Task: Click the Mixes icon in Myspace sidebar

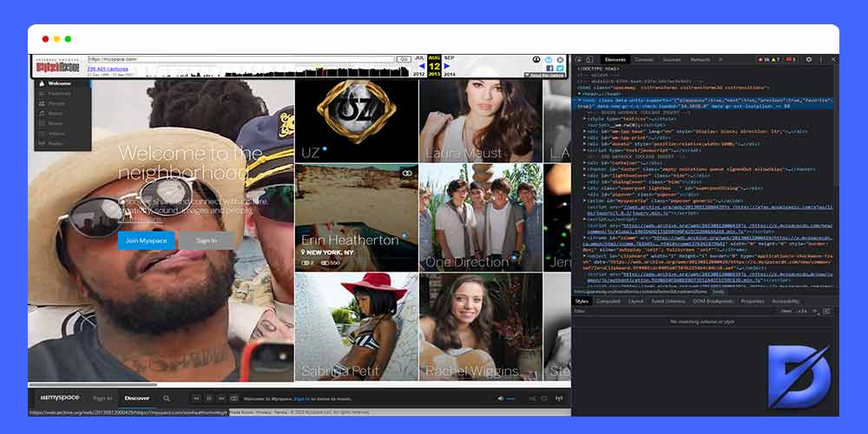Action: point(42,123)
